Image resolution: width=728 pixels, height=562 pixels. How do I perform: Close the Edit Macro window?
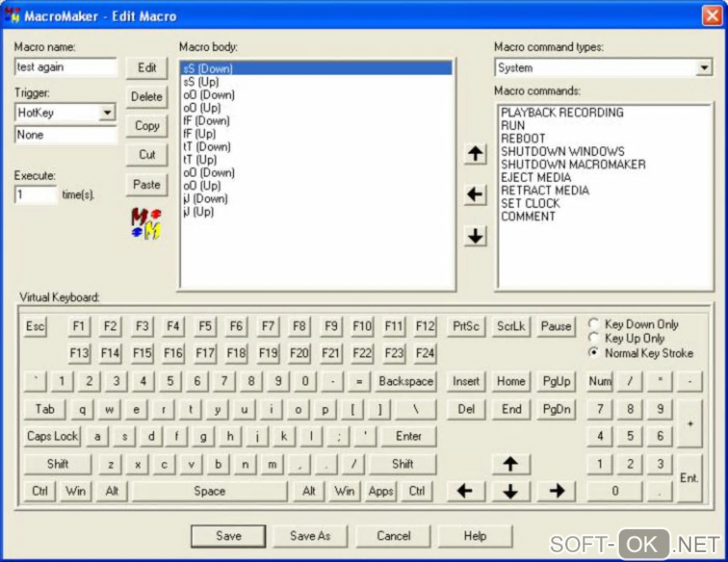coord(712,15)
